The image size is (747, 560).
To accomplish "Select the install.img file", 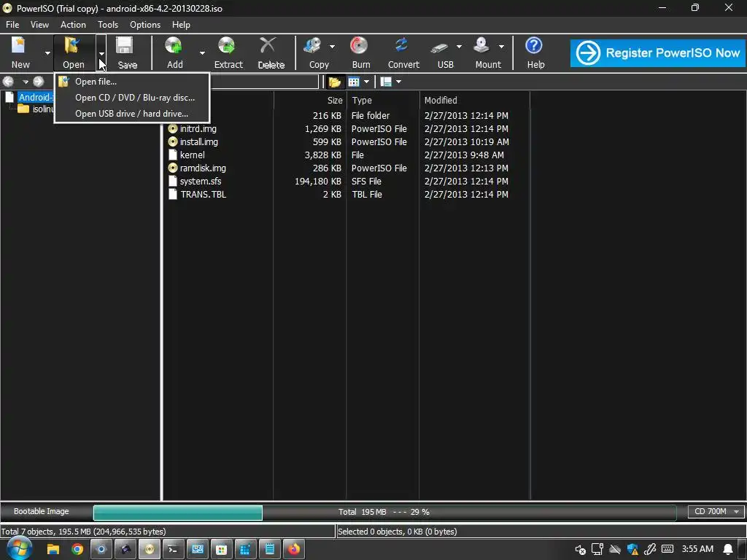I will click(x=198, y=142).
